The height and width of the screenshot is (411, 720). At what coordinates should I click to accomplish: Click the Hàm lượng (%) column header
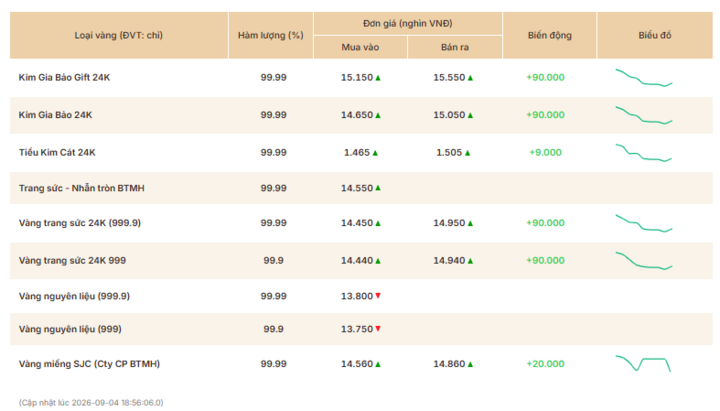(x=270, y=35)
